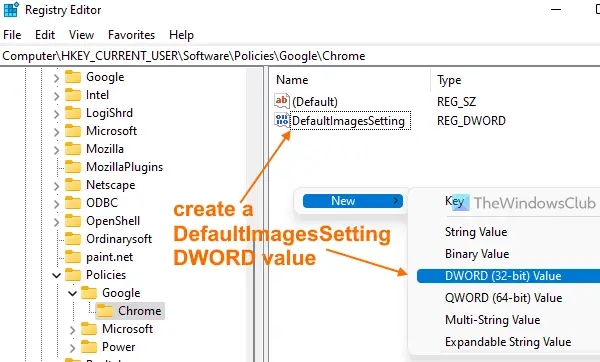
Task: Select the DefaultImagesSetting value name
Action: point(350,121)
